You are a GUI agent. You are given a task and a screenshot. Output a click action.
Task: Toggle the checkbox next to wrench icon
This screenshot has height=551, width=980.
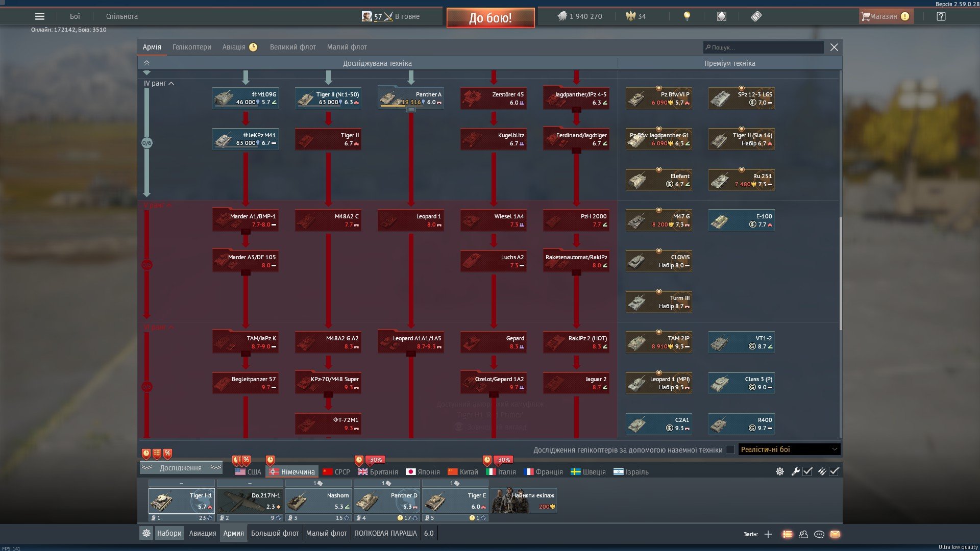[x=807, y=471]
